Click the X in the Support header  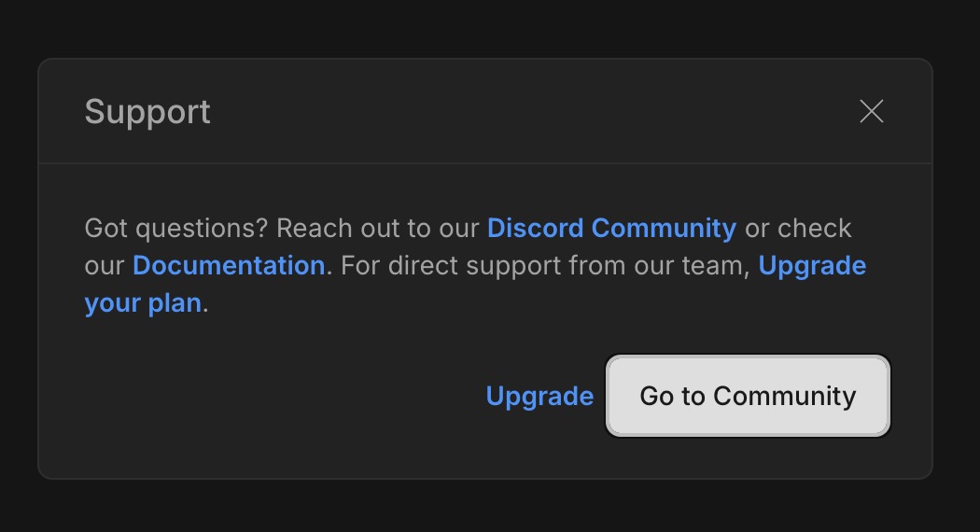(871, 111)
